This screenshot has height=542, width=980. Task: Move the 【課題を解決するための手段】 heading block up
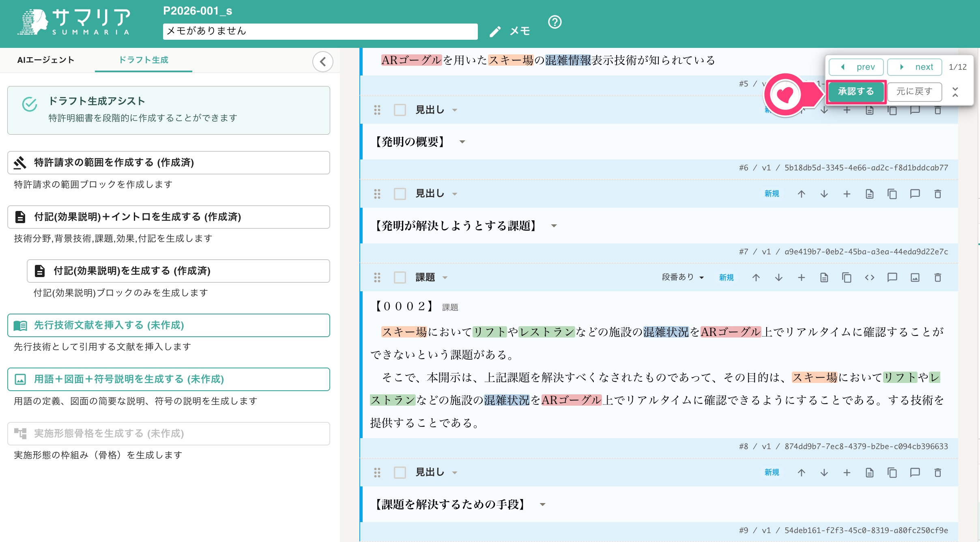(802, 473)
